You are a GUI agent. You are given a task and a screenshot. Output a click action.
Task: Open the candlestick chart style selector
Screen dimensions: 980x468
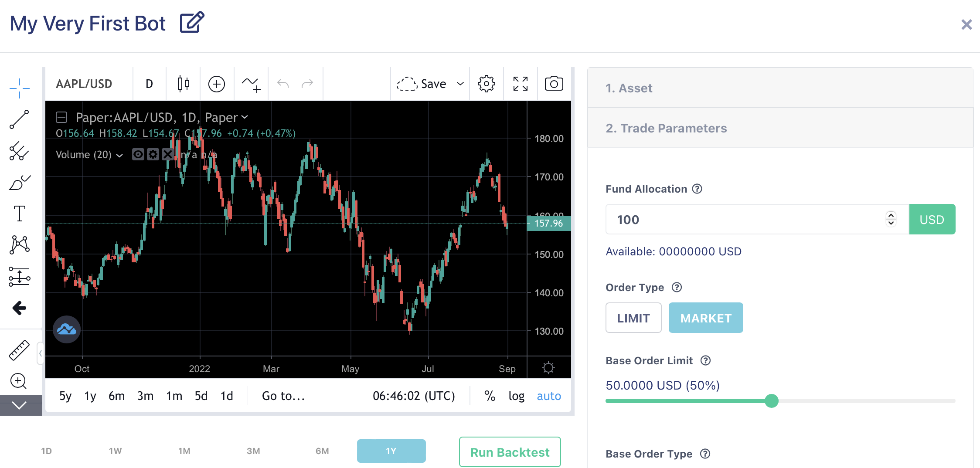[184, 83]
